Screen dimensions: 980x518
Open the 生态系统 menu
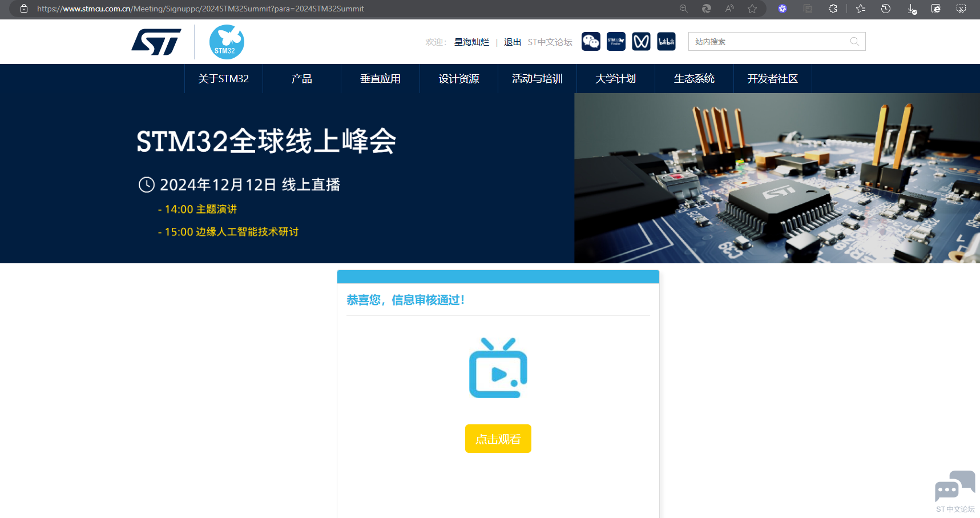click(695, 79)
